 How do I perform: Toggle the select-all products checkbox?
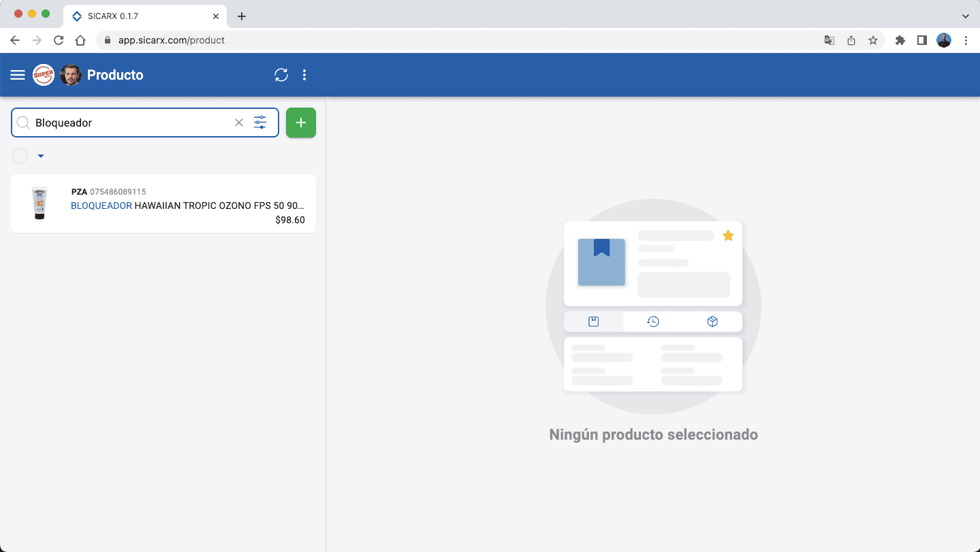[x=19, y=156]
